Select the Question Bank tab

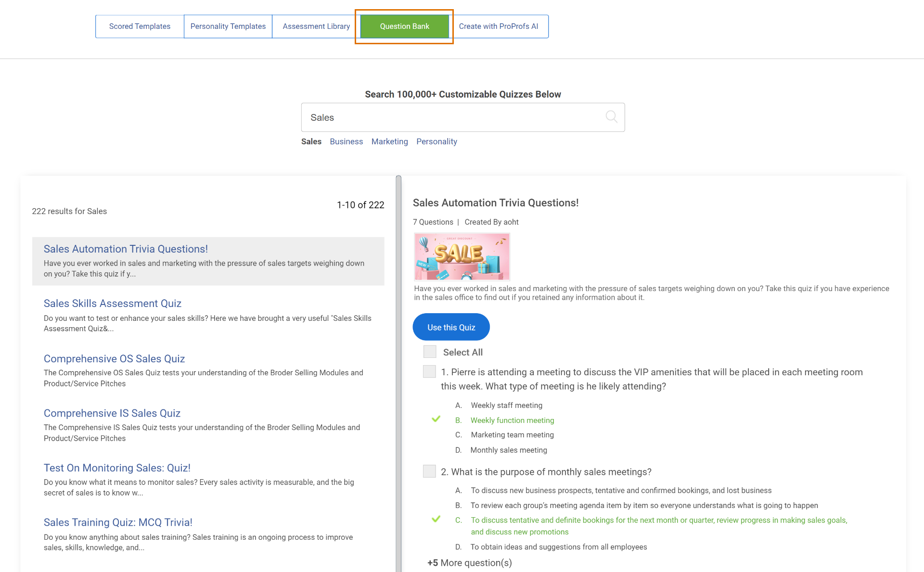(x=404, y=26)
